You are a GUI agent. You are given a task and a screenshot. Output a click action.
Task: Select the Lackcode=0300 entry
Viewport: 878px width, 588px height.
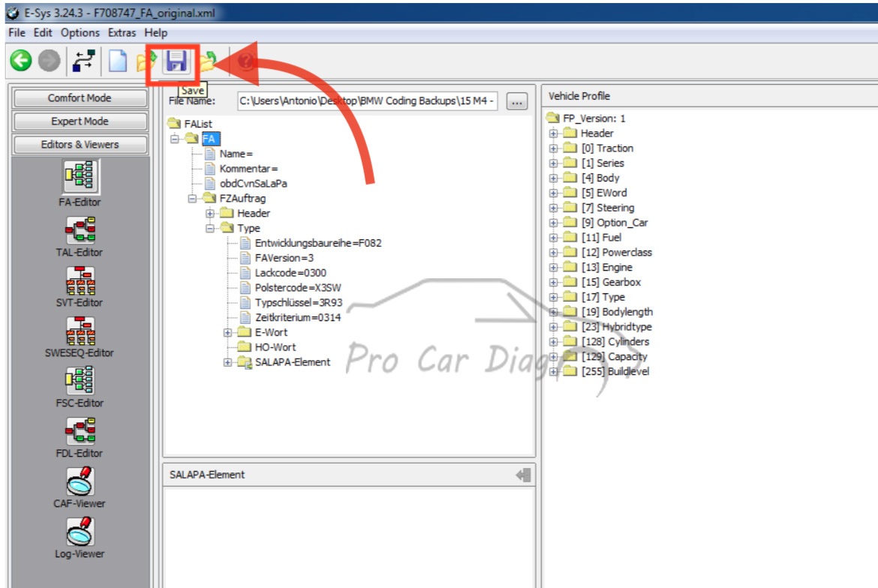283,273
